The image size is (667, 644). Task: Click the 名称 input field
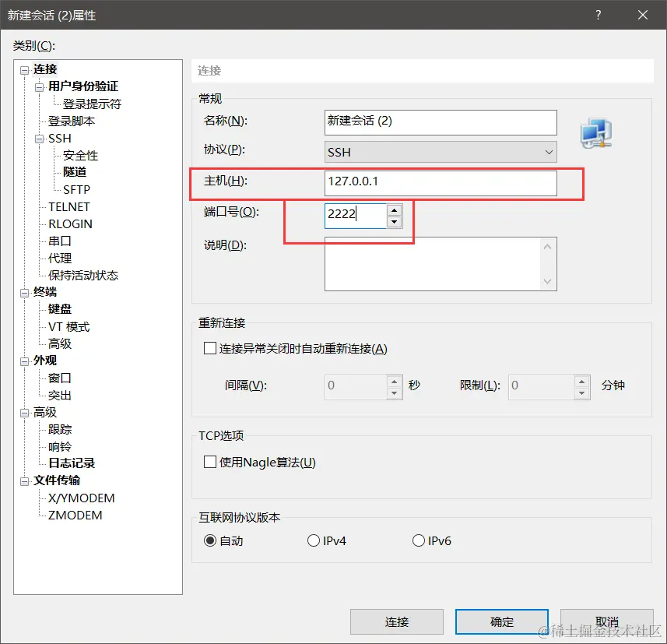pyautogui.click(x=441, y=122)
